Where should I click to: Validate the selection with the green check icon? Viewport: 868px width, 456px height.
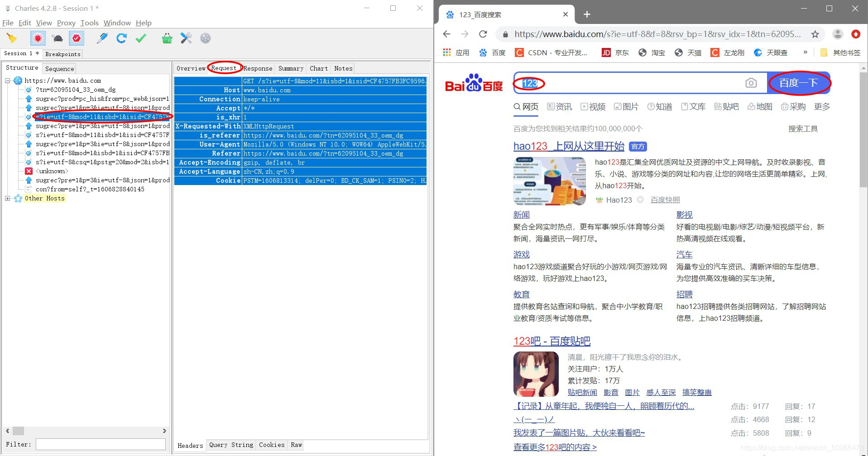[141, 38]
